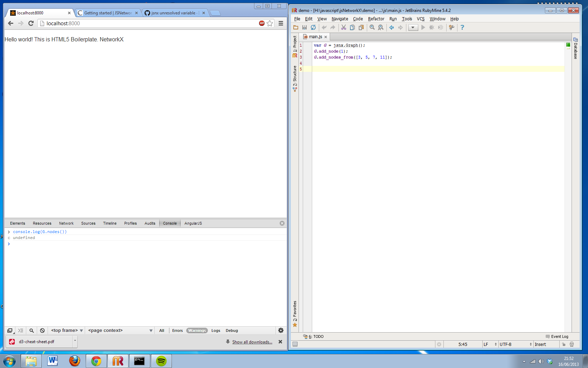Toggle tool window buttons icon at bottom-left of RubyMine
The width and height of the screenshot is (588, 368).
pos(295,344)
